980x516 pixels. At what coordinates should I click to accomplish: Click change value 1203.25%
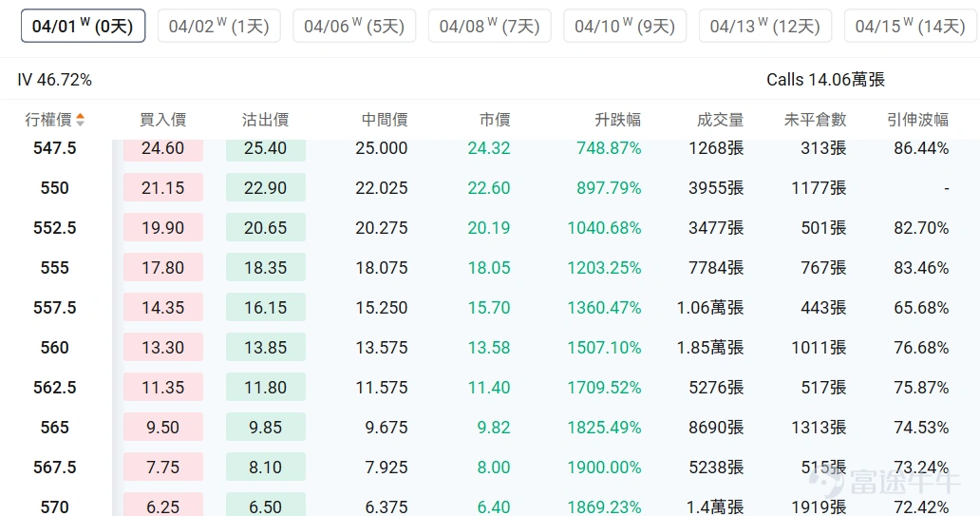point(604,268)
